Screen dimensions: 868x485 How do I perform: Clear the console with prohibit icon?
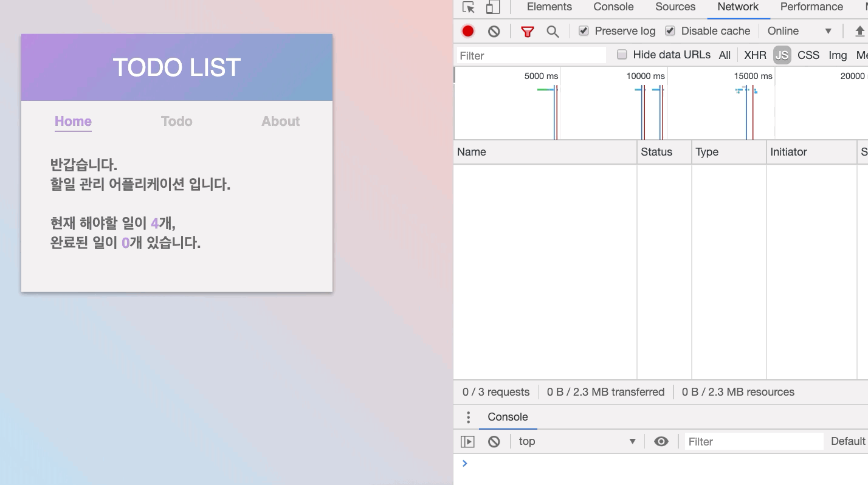tap(494, 441)
